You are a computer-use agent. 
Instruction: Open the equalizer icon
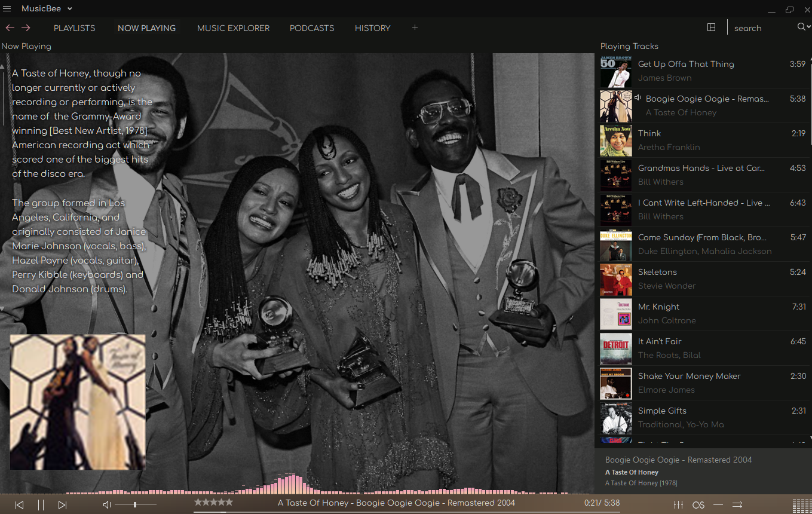point(678,505)
